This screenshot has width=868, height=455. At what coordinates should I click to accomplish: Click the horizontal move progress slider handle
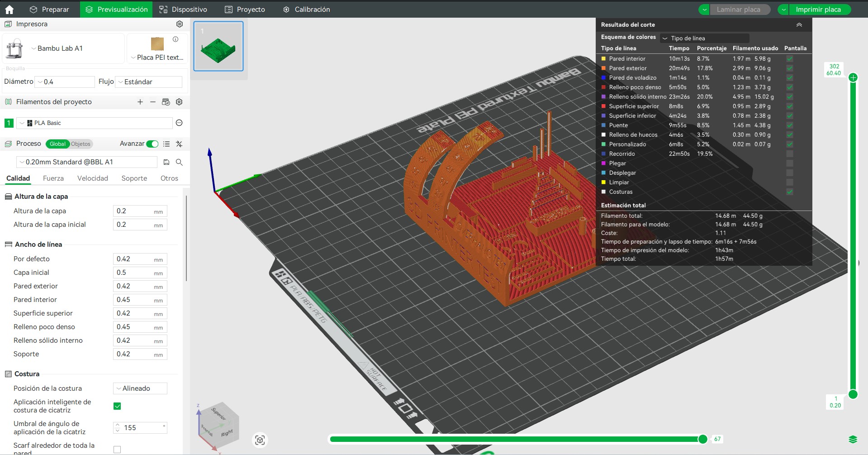[702, 439]
